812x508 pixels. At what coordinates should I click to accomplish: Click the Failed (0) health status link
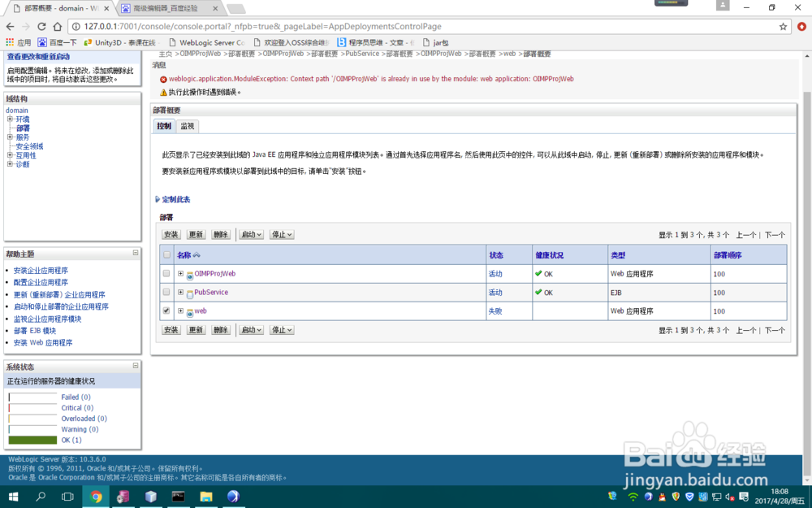76,397
